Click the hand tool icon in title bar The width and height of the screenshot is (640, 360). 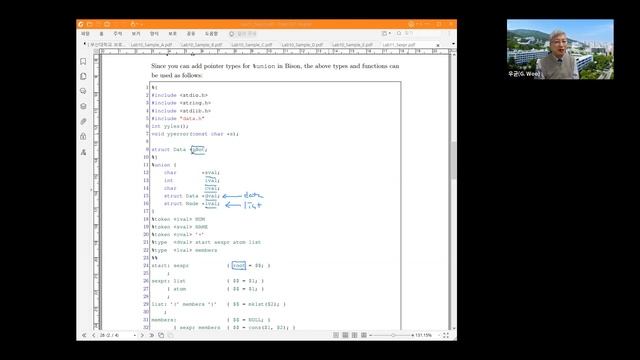[x=133, y=24]
